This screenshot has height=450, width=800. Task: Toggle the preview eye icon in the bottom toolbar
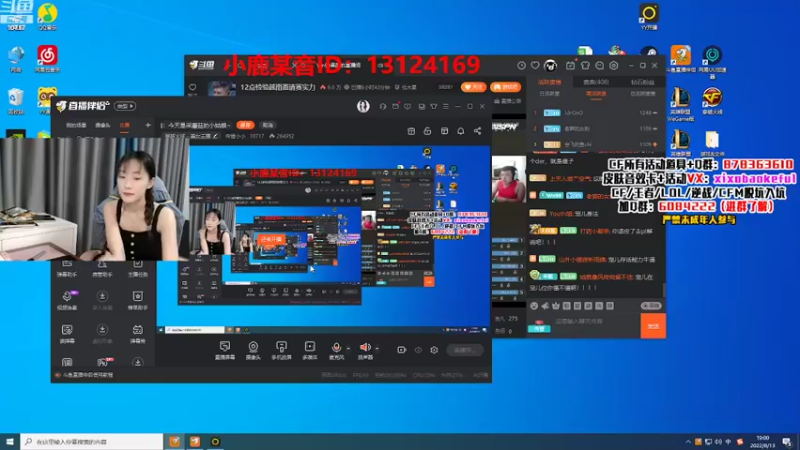tap(418, 350)
